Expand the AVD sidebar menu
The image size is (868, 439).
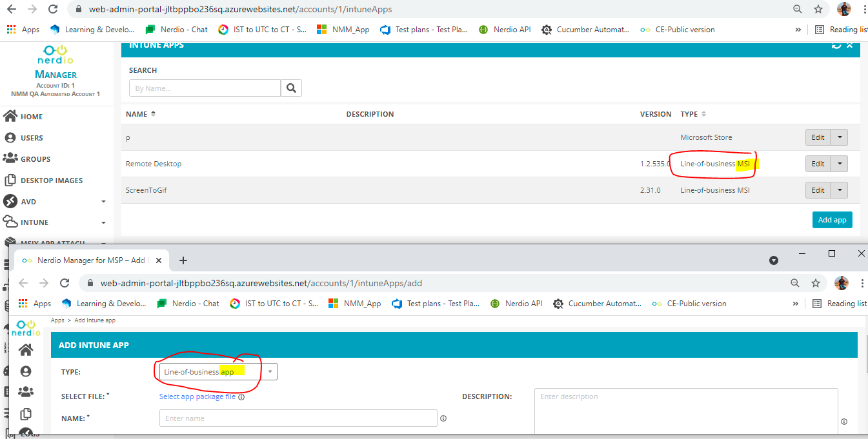(x=103, y=202)
